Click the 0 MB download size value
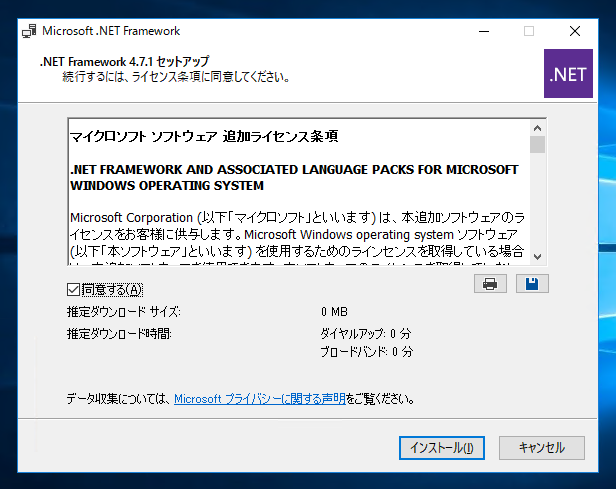The width and height of the screenshot is (616, 489). click(334, 312)
